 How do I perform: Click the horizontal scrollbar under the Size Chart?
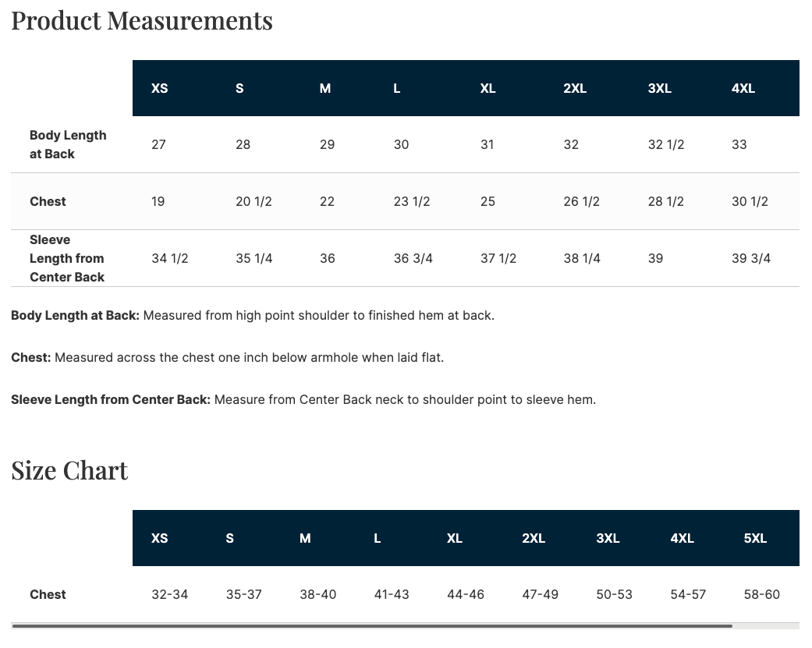[372, 625]
